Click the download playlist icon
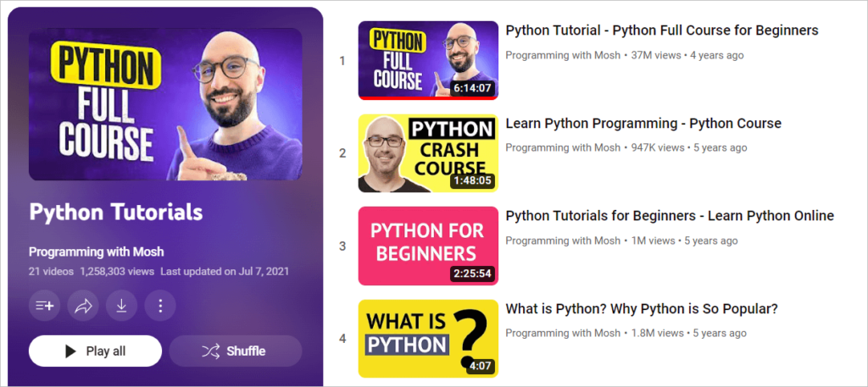Image resolution: width=868 pixels, height=387 pixels. tap(121, 307)
